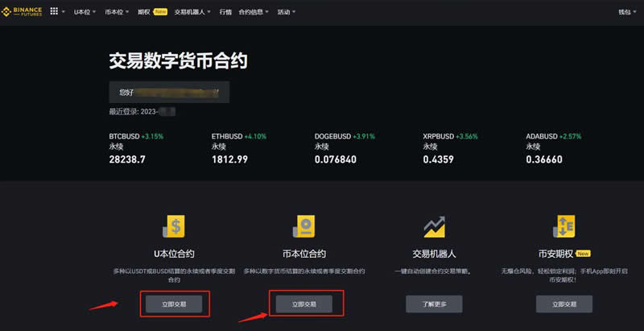Viewport: 644px width, 331px height.
Task: Expand the 活动 dropdown menu
Action: pos(287,12)
